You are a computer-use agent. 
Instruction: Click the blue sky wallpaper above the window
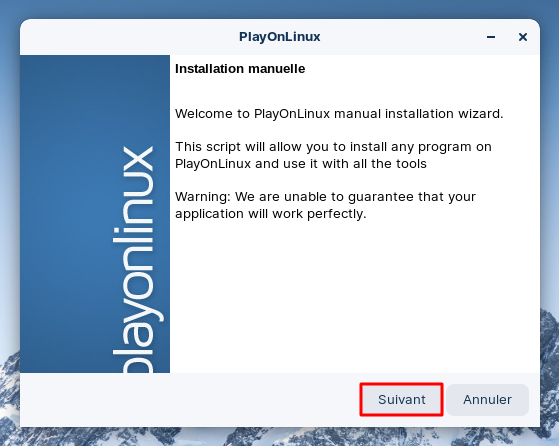pyautogui.click(x=280, y=9)
